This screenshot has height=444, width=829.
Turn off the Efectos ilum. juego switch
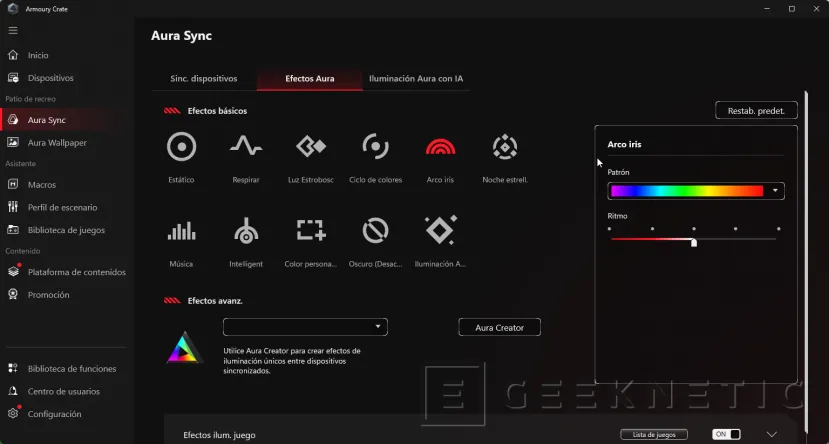(726, 434)
